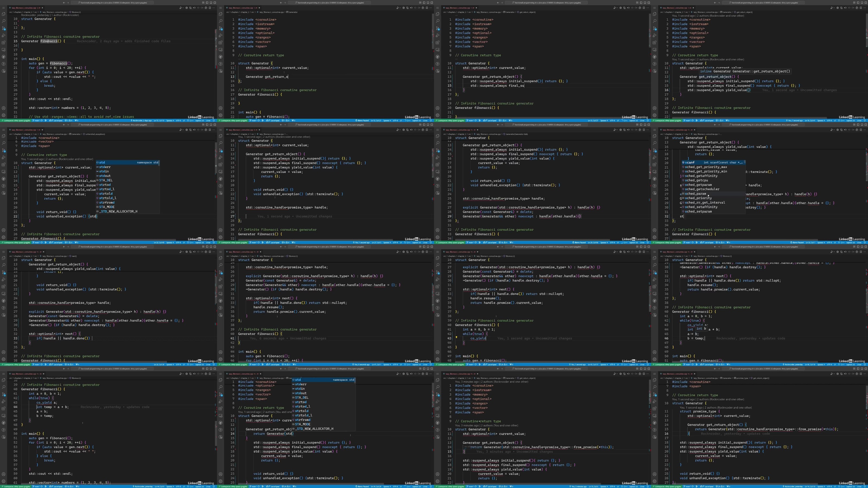Expand Run dropdown arrow in 3, M tab window
The height and width of the screenshot is (488, 868).
point(183,8)
